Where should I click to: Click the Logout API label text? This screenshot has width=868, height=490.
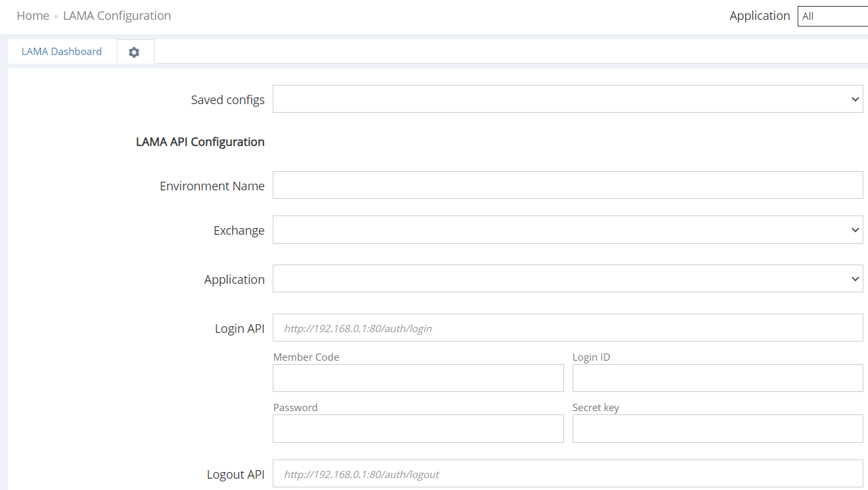click(236, 475)
